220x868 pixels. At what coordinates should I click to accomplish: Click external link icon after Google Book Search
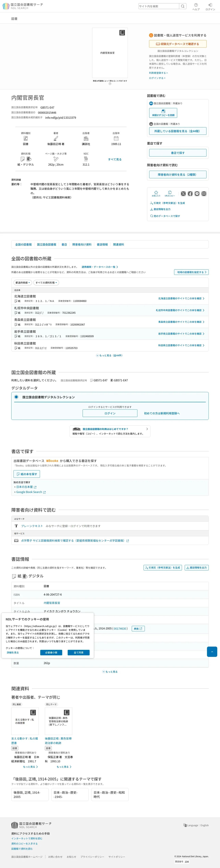(x=45, y=492)
